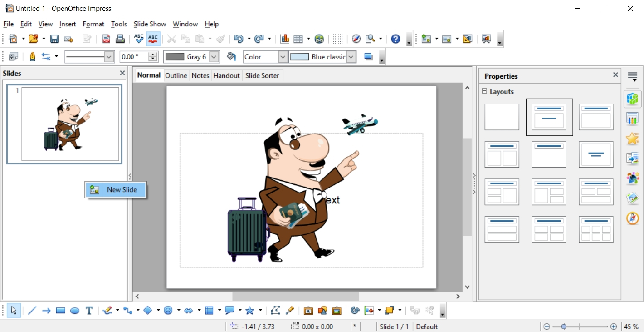Expand the Basic Shapes diamond dropdown arrow

(158, 311)
